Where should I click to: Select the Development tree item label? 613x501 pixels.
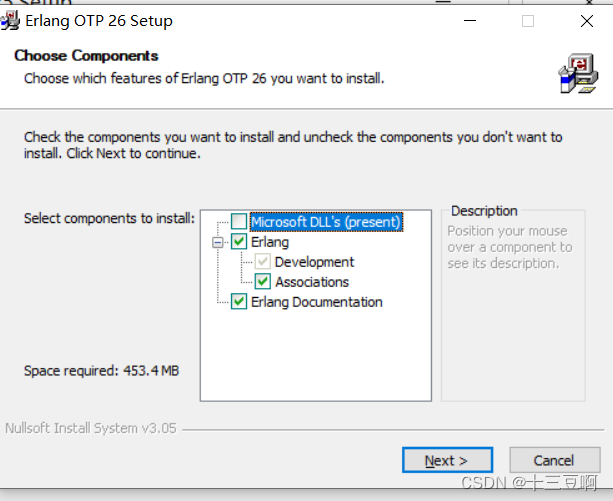coord(314,262)
